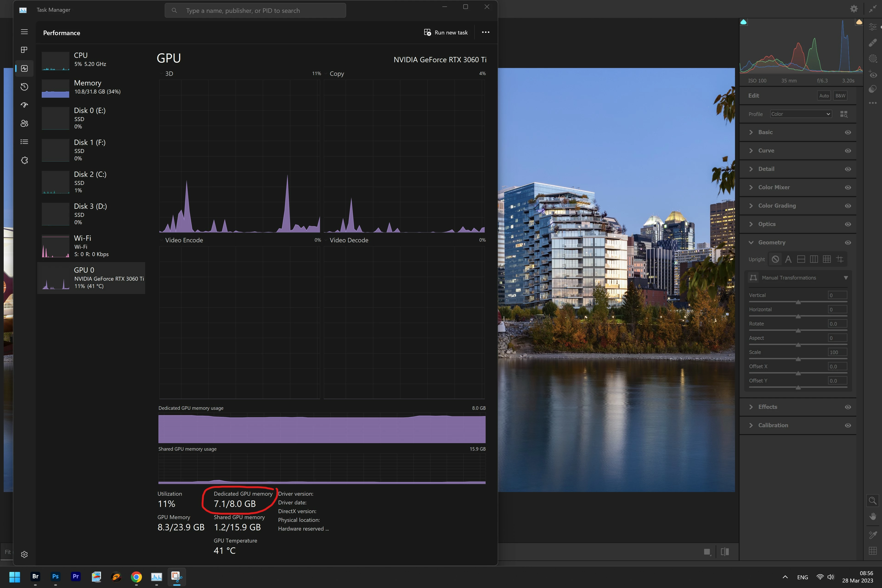
Task: Adjust the Rotate slider handle
Action: pyautogui.click(x=798, y=330)
